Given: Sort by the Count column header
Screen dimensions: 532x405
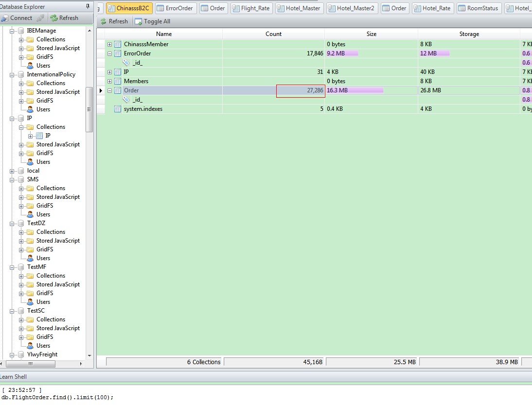Looking at the screenshot, I should click(273, 34).
